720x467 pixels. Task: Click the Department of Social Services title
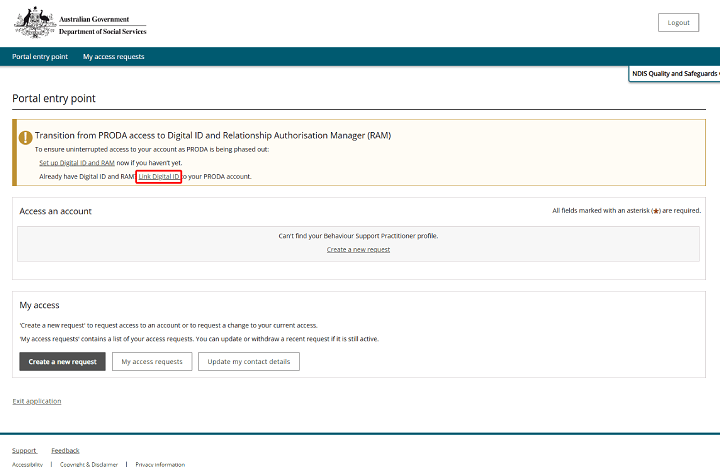(x=102, y=32)
